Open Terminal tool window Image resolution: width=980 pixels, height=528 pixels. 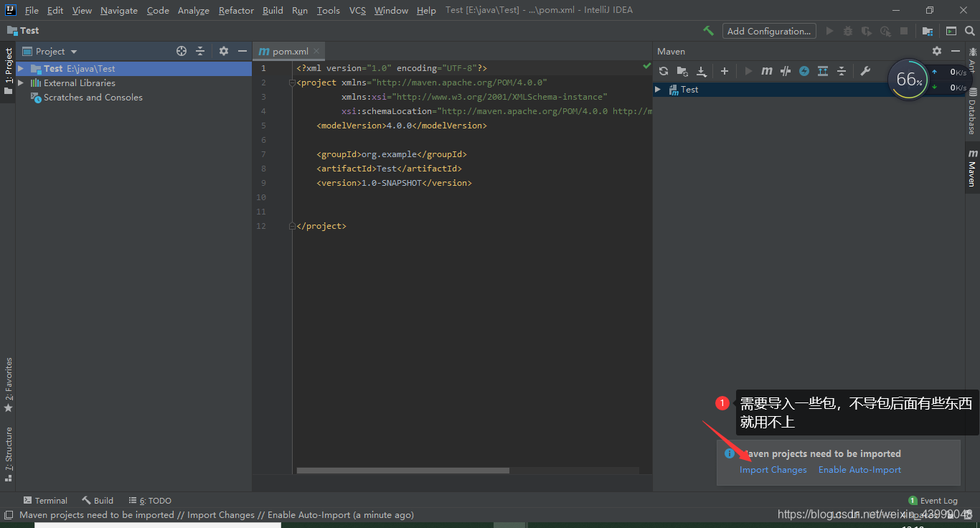coord(45,501)
